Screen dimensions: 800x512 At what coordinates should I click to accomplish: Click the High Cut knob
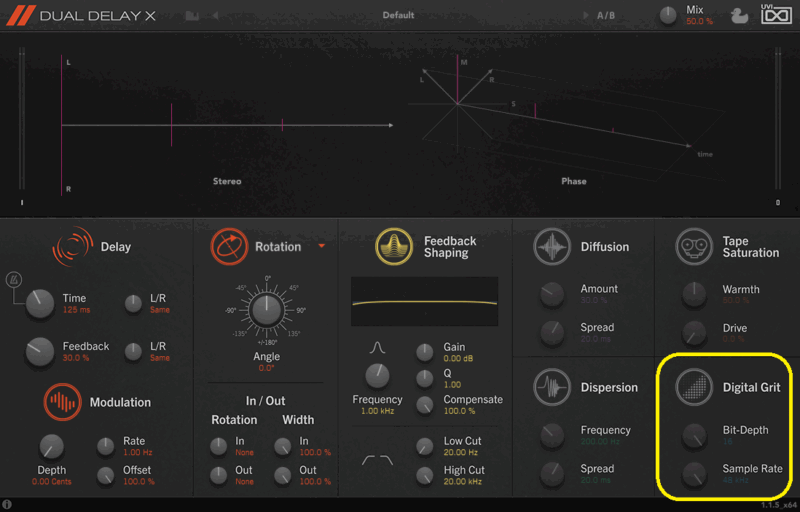[x=424, y=475]
